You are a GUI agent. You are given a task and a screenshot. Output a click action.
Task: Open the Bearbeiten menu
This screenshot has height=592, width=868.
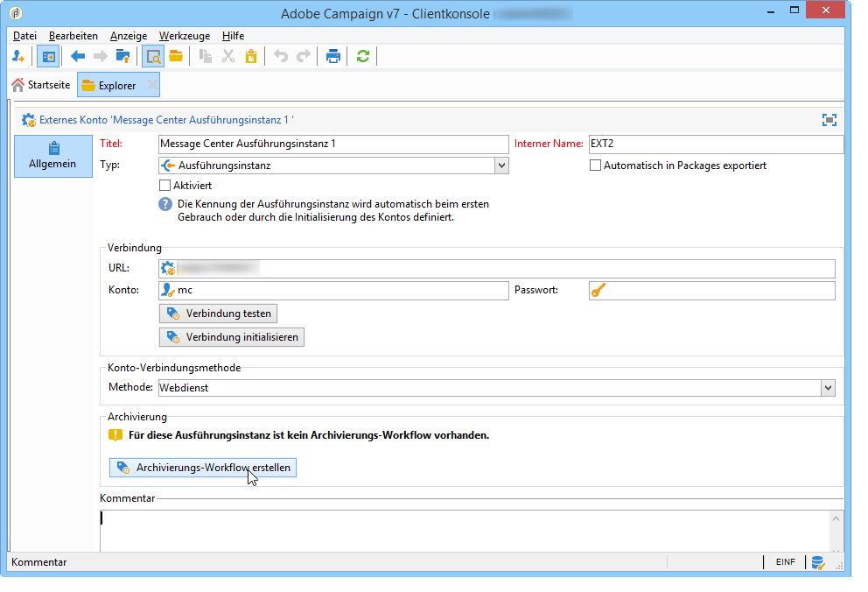click(73, 36)
